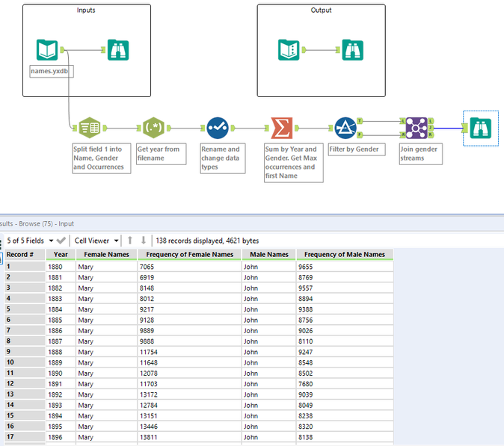This screenshot has height=446, width=504.
Task: Expand the Cell Viewer dropdown
Action: tap(97, 241)
